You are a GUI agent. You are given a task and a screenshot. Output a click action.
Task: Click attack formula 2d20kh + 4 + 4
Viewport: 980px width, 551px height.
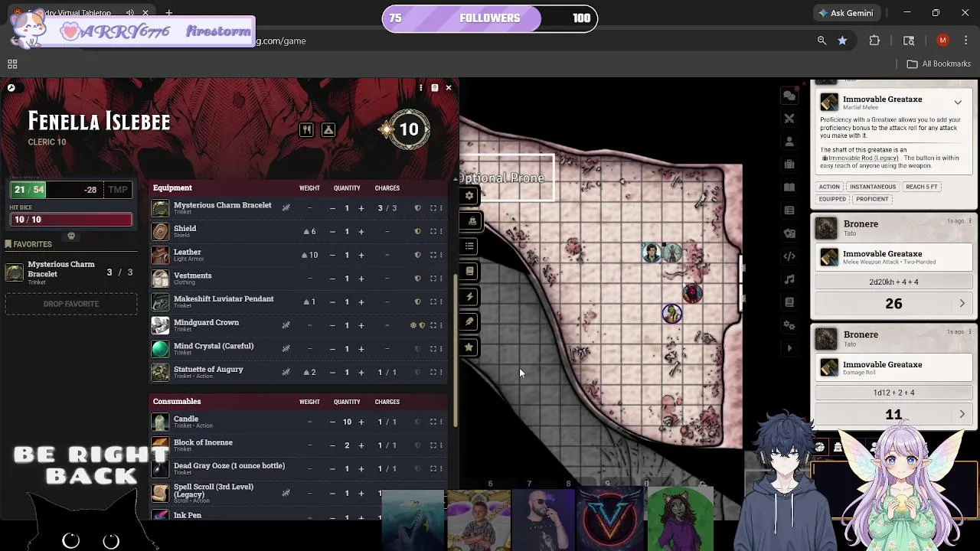pyautogui.click(x=893, y=282)
